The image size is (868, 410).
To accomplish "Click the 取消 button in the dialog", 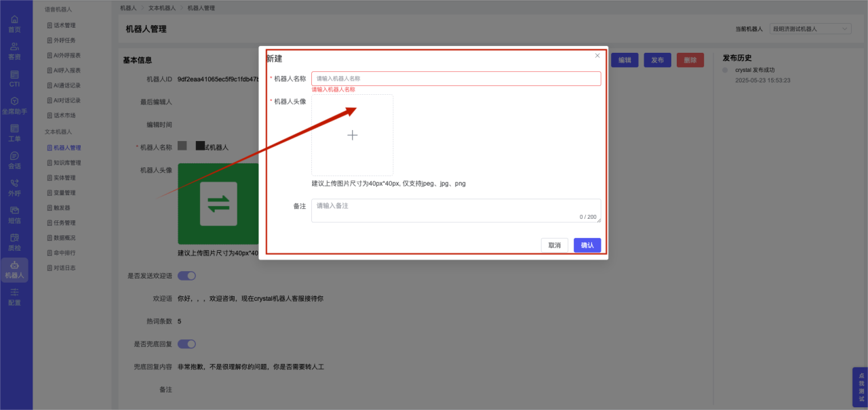I will pos(554,245).
